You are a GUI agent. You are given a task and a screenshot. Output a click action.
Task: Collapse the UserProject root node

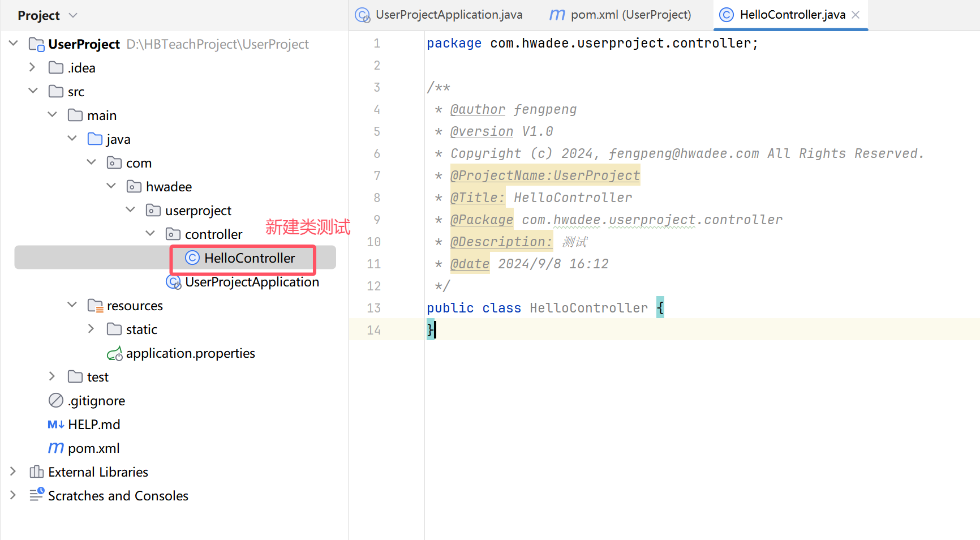[14, 43]
